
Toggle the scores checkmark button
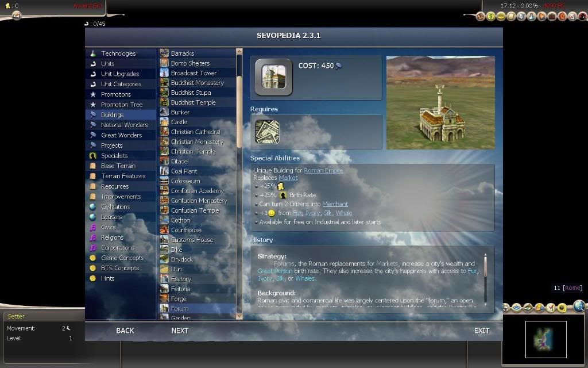pos(551,308)
